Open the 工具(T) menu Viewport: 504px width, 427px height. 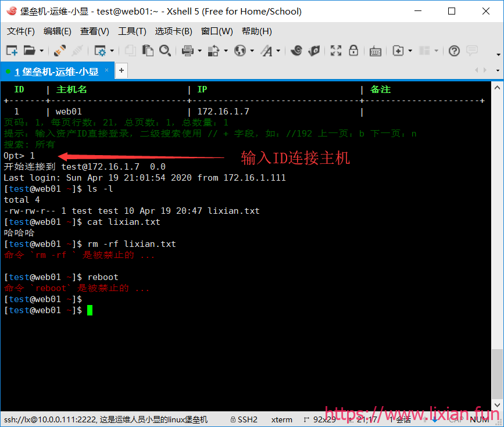click(x=132, y=31)
